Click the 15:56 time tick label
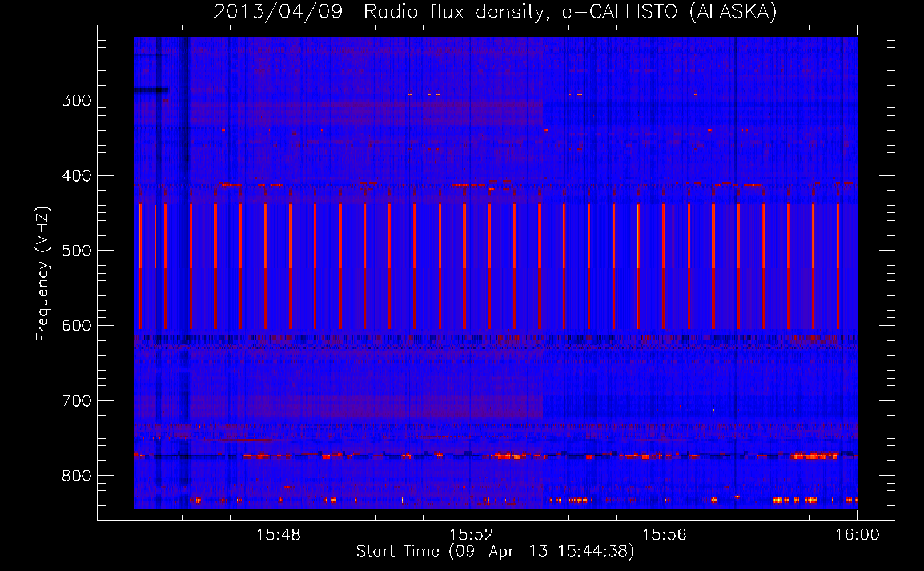 [x=665, y=535]
